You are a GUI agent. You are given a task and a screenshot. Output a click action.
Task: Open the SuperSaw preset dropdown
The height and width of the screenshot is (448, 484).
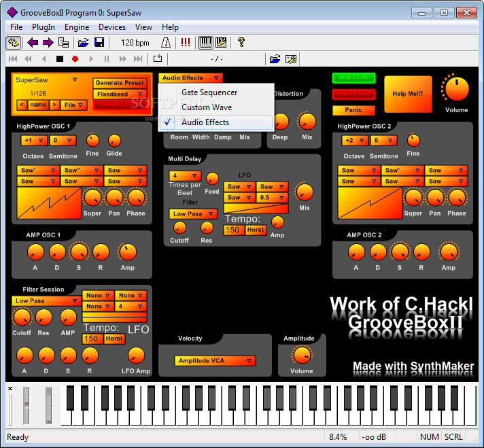[46, 80]
